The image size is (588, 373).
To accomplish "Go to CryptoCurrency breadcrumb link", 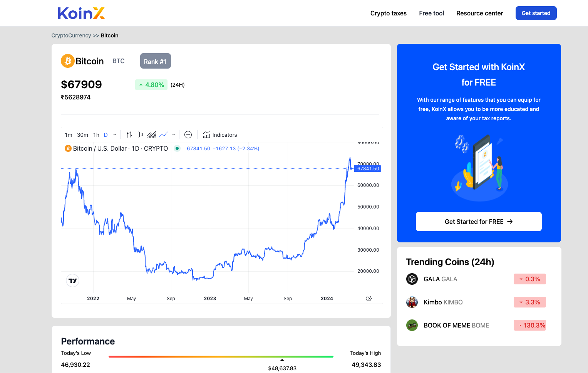I will pyautogui.click(x=71, y=35).
